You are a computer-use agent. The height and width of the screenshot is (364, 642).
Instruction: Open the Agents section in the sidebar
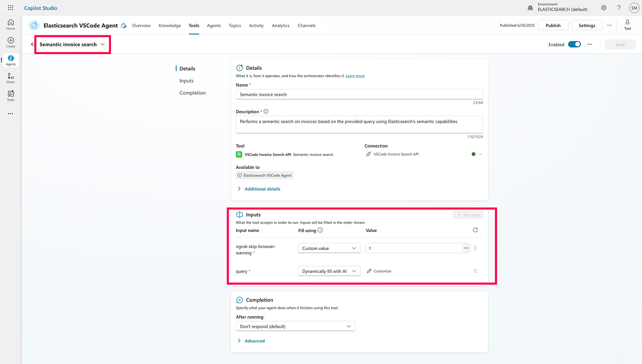click(10, 60)
